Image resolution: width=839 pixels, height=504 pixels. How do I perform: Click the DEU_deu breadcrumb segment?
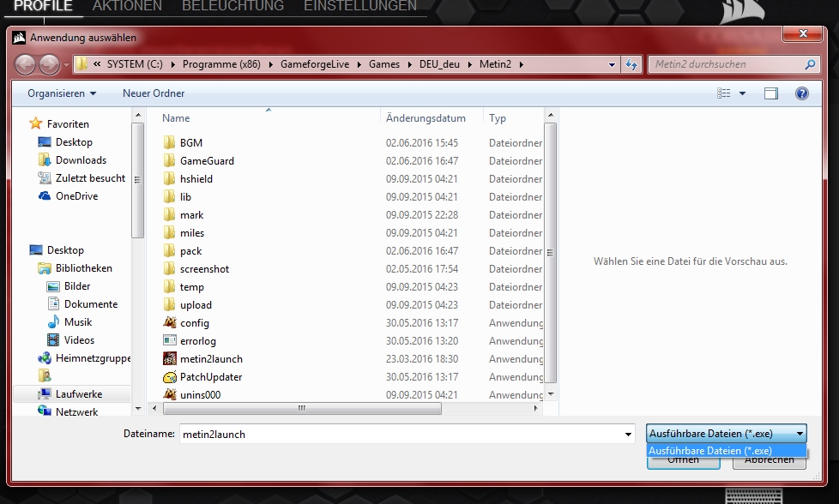point(439,64)
